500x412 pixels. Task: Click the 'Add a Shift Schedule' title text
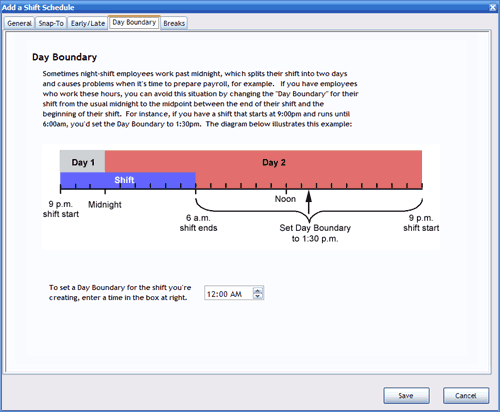[38, 7]
